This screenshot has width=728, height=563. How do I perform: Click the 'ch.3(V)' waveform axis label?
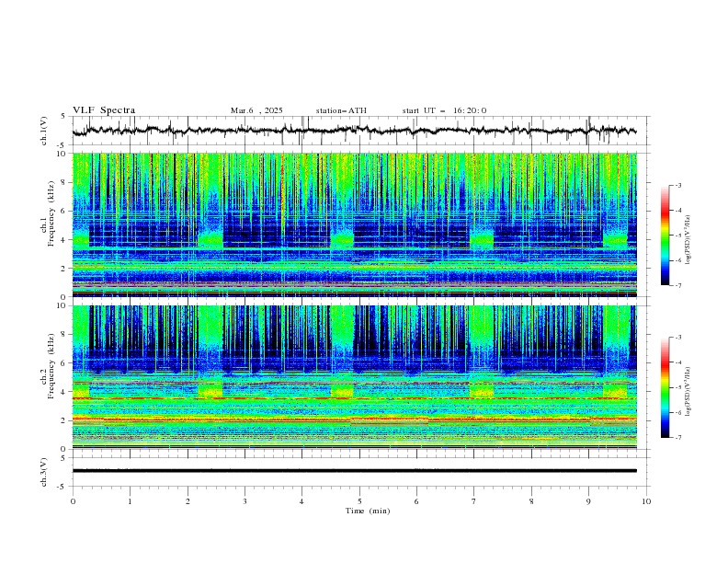44,472
